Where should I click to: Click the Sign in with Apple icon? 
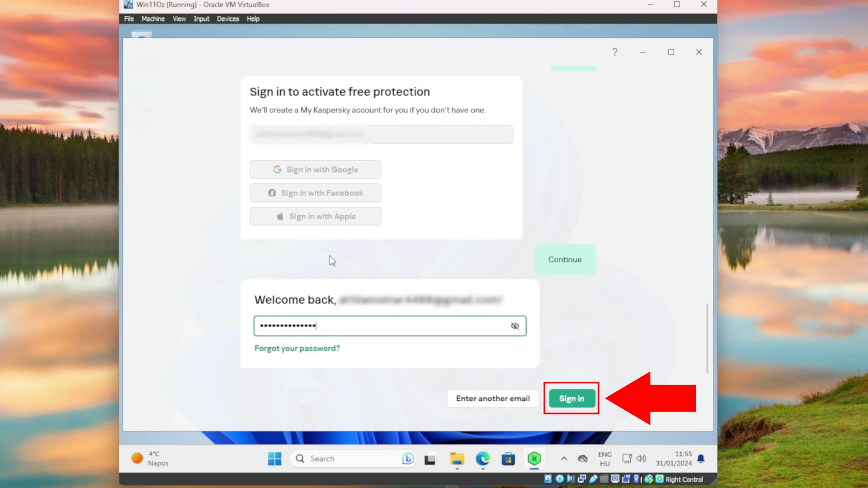click(280, 216)
